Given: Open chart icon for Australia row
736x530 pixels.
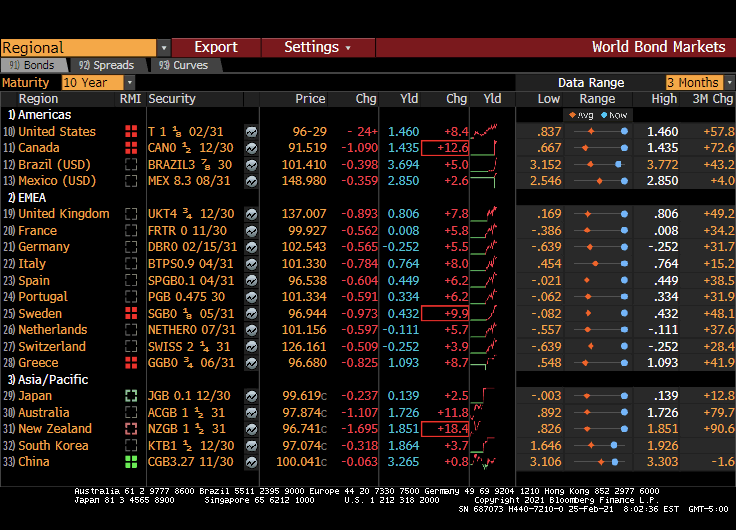Looking at the screenshot, I should coord(252,413).
